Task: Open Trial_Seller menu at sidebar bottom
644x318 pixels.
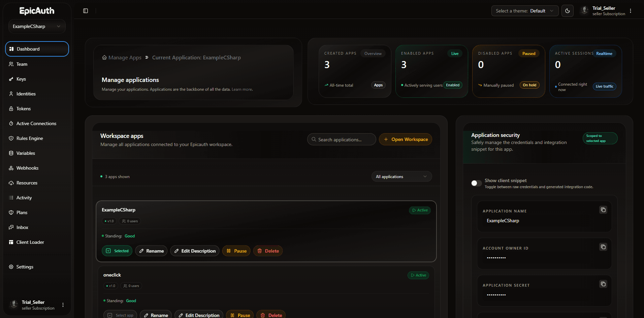Action: coord(63,305)
